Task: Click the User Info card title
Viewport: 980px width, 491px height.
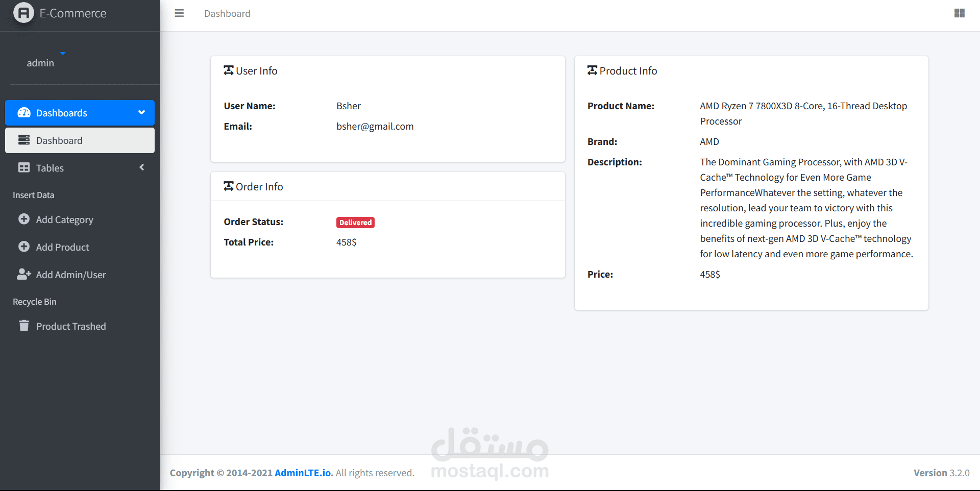Action: pos(257,71)
